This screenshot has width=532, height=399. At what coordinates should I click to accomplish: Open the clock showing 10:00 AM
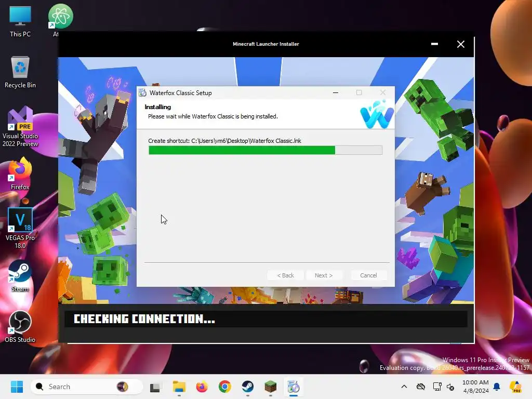[475, 387]
